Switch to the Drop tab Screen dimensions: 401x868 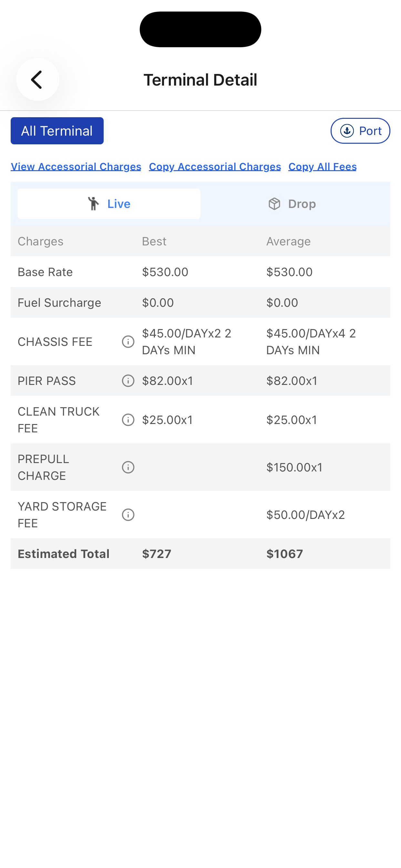[292, 204]
